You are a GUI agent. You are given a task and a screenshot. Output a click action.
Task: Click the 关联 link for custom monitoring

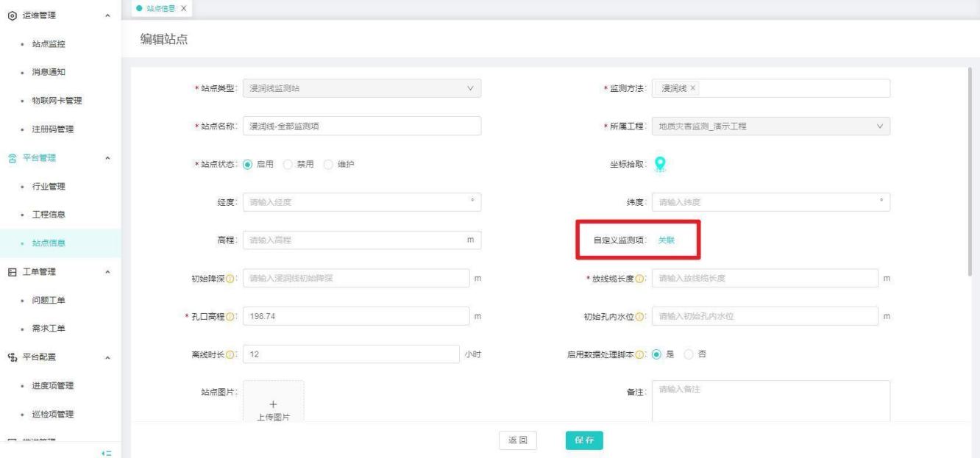[666, 240]
